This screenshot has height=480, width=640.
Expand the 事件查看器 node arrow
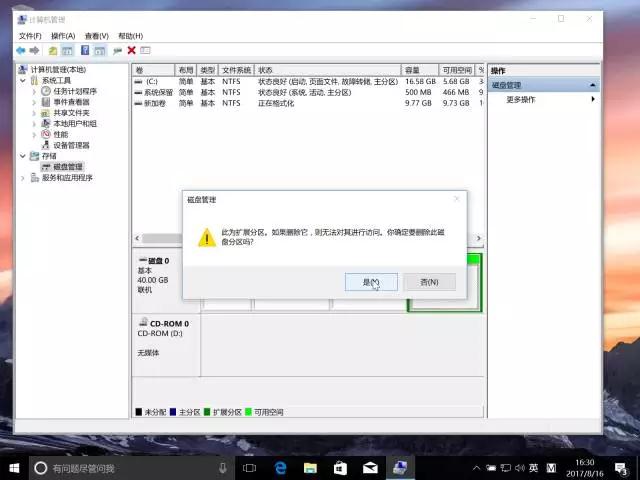click(x=34, y=102)
